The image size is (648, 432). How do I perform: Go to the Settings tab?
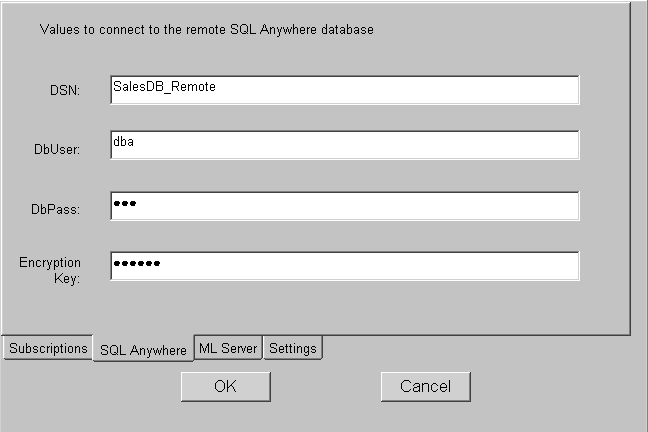[293, 348]
